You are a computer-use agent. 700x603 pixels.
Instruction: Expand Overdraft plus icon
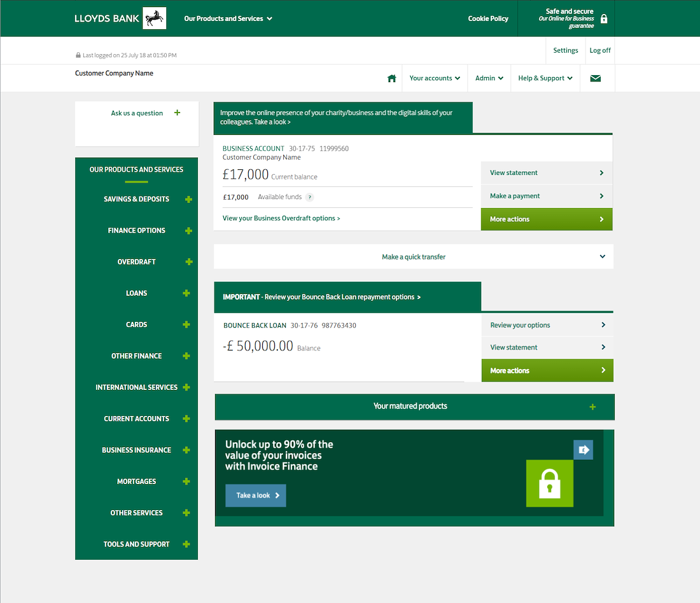(189, 261)
